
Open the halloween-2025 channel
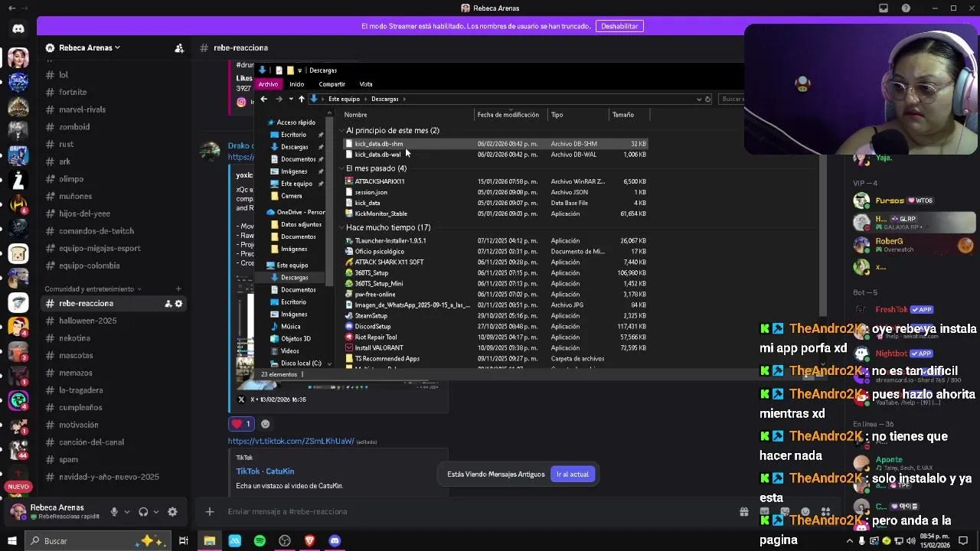point(87,321)
